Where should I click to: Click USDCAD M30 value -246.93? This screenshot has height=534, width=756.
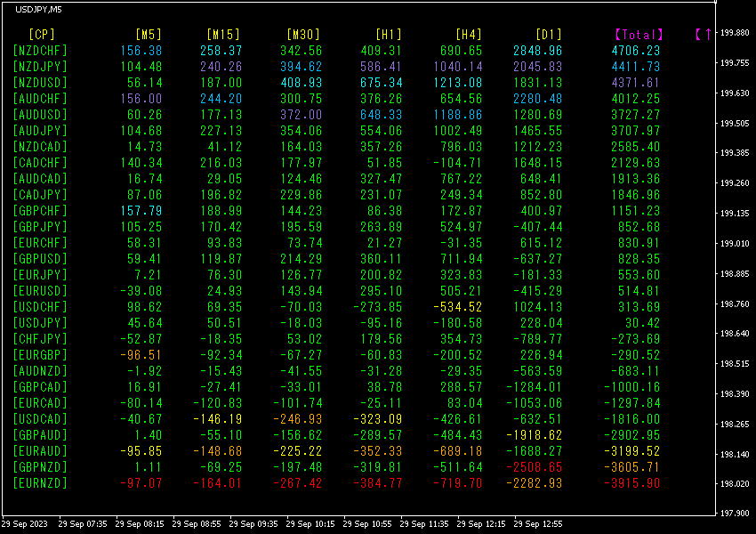point(297,419)
